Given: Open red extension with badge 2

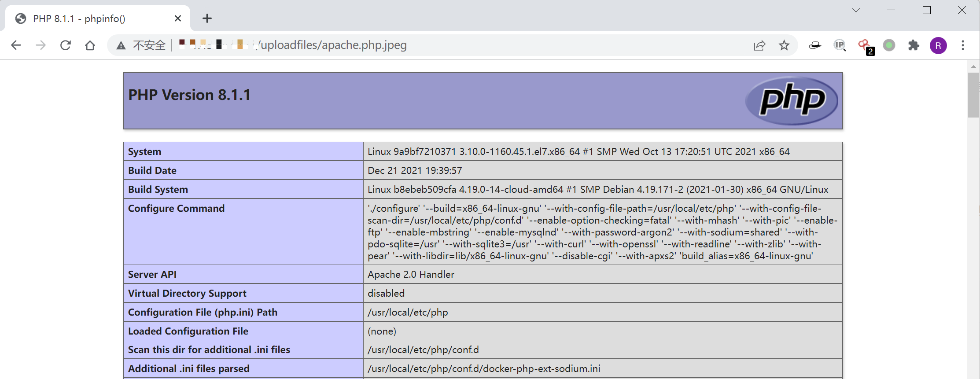Looking at the screenshot, I should (865, 45).
